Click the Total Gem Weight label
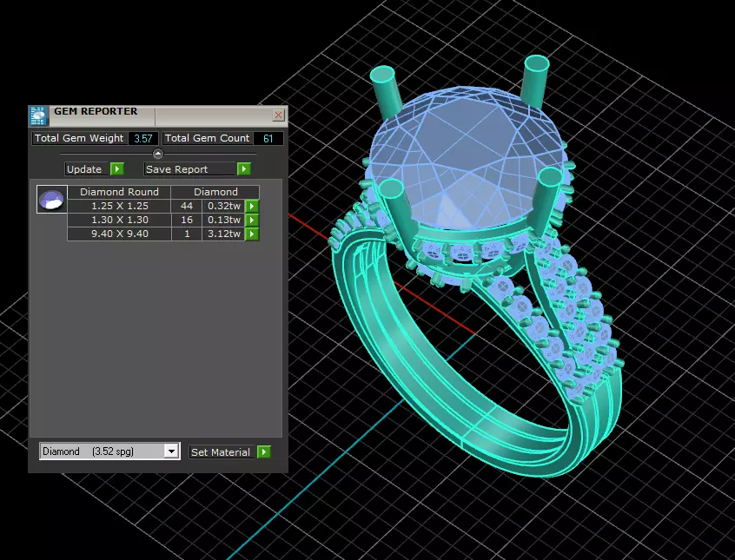 click(x=79, y=138)
